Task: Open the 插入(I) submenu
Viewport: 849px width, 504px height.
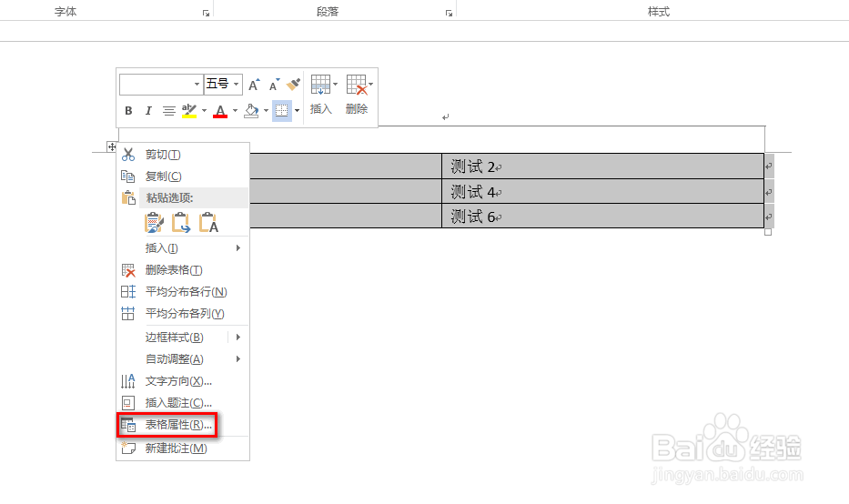Action: click(183, 248)
